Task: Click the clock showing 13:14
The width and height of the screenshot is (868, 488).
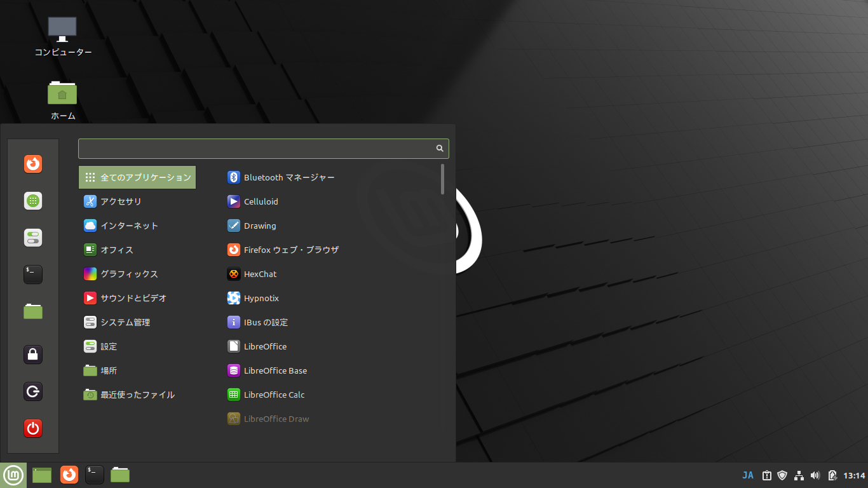Action: (855, 475)
